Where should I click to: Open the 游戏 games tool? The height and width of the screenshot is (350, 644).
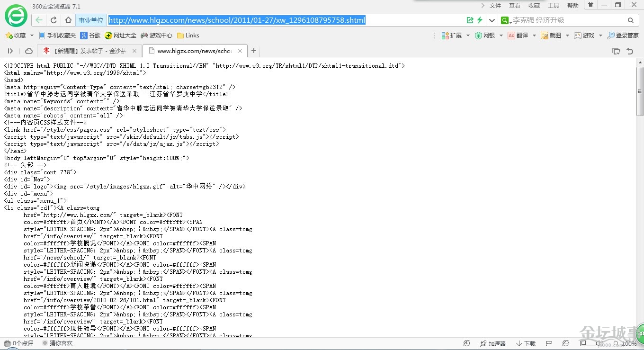584,36
